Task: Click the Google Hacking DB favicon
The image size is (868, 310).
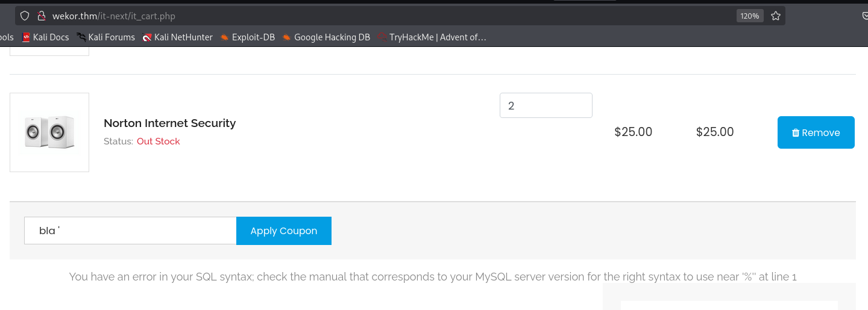Action: (x=287, y=37)
